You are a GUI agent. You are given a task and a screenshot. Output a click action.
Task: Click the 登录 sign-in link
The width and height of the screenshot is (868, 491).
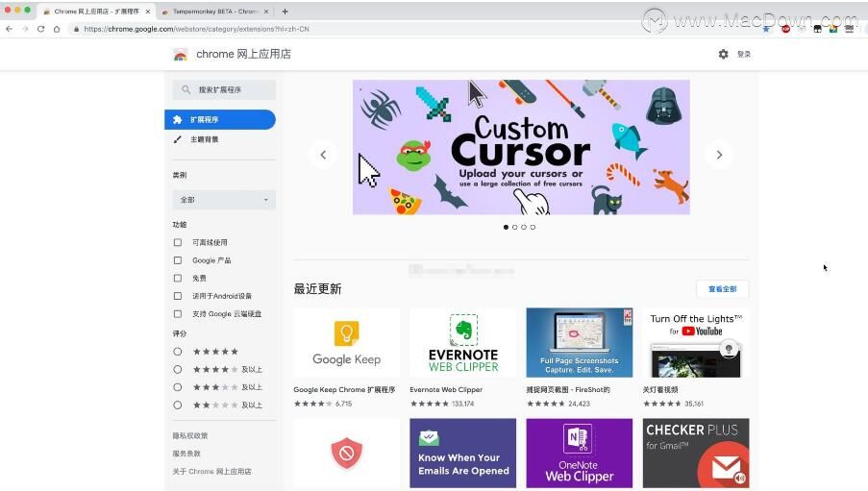(744, 54)
